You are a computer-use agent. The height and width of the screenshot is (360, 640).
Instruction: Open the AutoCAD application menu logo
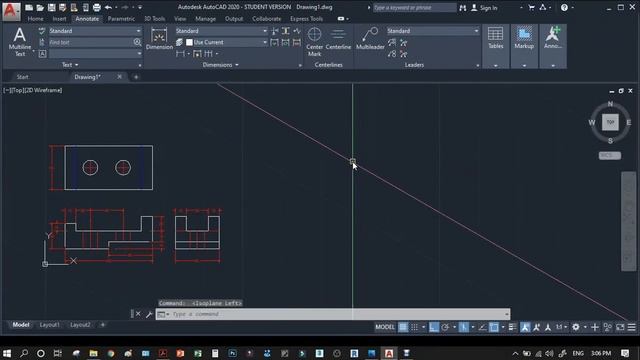pyautogui.click(x=11, y=11)
